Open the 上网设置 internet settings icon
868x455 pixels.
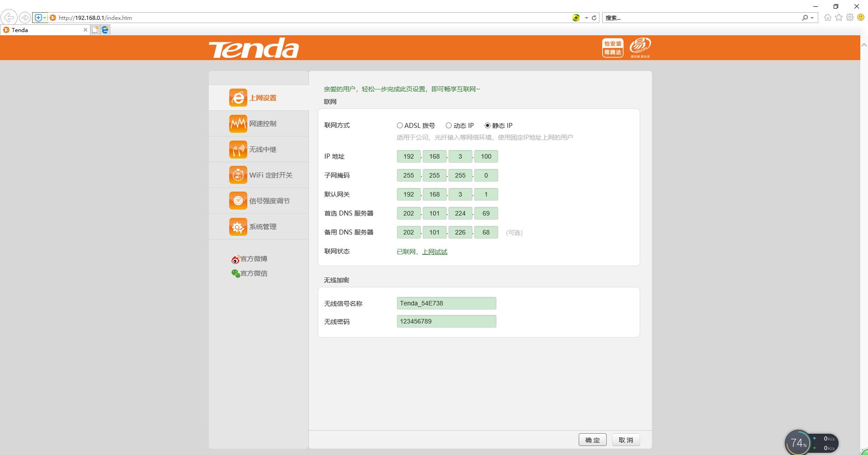(x=238, y=98)
